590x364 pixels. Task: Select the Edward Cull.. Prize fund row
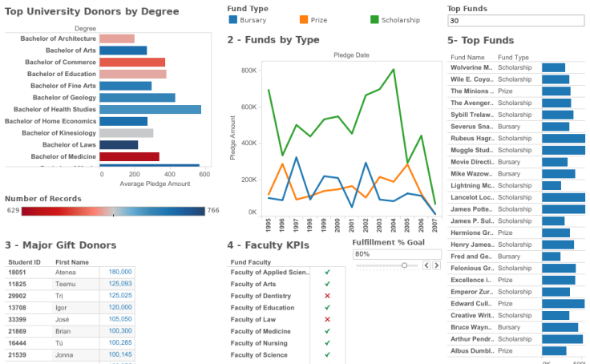(516, 303)
